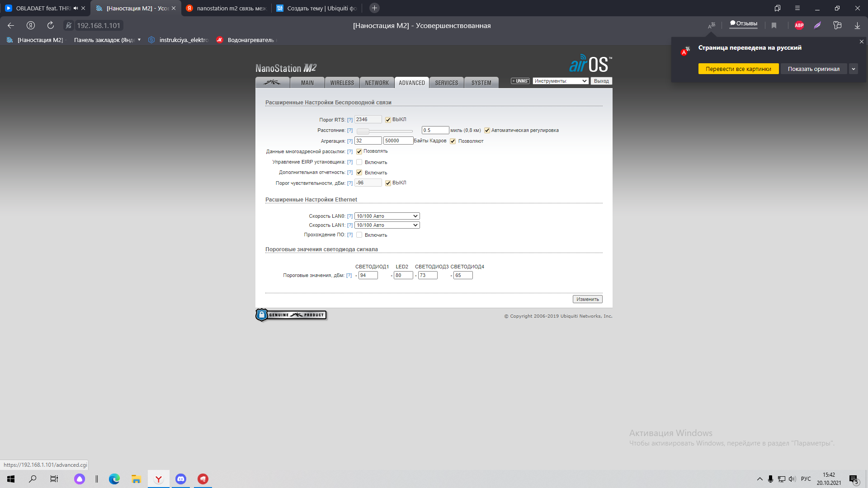
Task: Click the LED2 threshold field 80
Action: coord(403,275)
